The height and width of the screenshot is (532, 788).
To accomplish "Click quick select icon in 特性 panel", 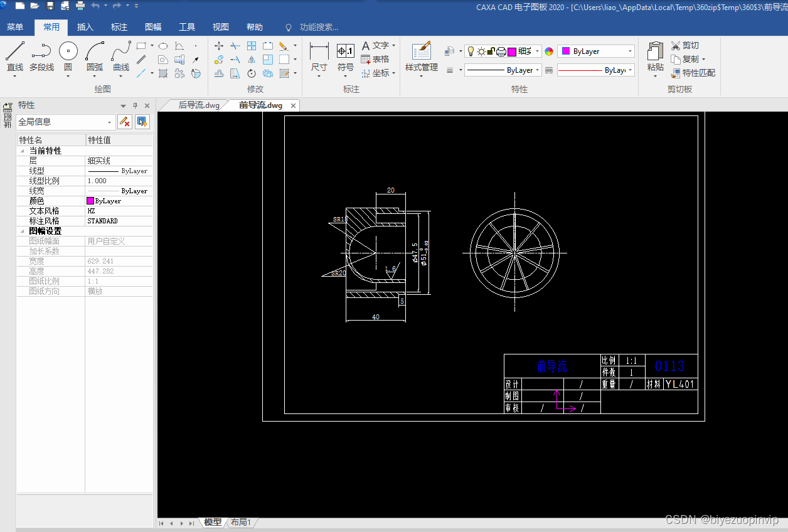I will 142,122.
